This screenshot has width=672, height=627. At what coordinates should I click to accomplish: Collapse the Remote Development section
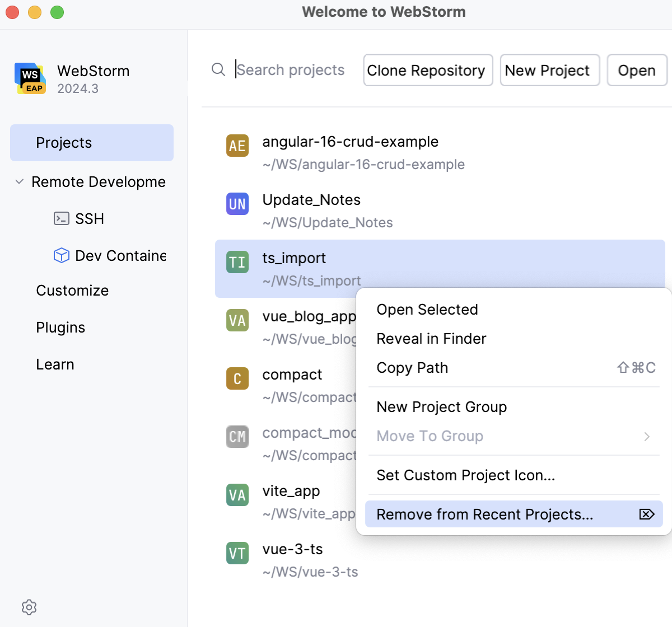[18, 181]
